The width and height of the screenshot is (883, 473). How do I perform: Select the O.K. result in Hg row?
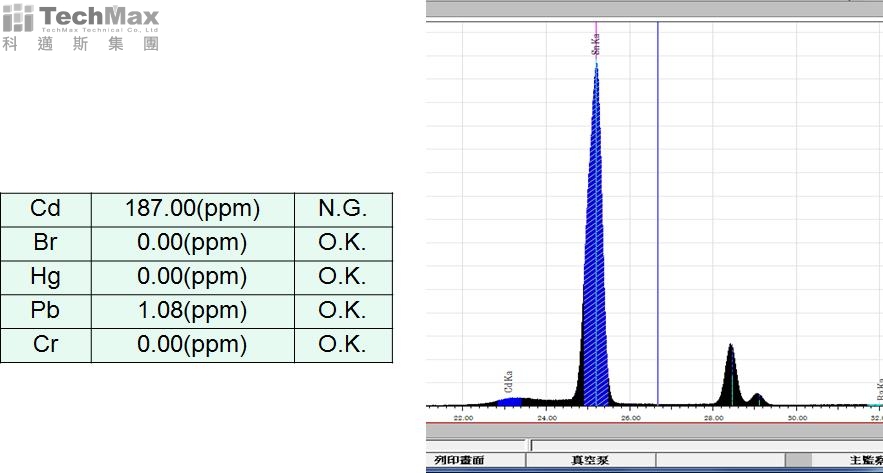343,277
